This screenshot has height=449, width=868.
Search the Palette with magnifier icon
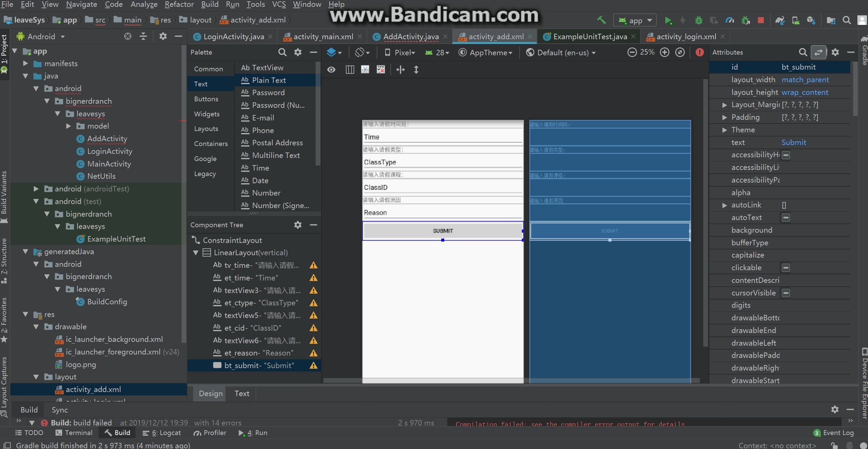[282, 52]
